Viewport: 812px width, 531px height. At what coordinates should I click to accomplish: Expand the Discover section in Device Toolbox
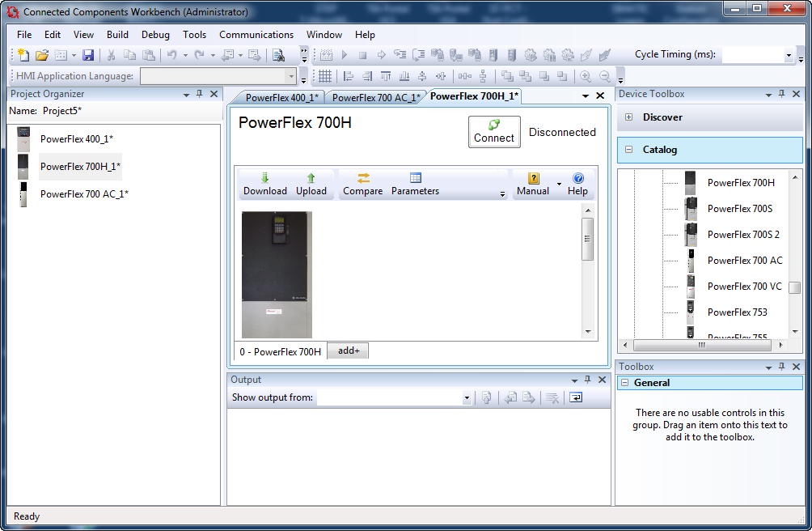[x=628, y=117]
